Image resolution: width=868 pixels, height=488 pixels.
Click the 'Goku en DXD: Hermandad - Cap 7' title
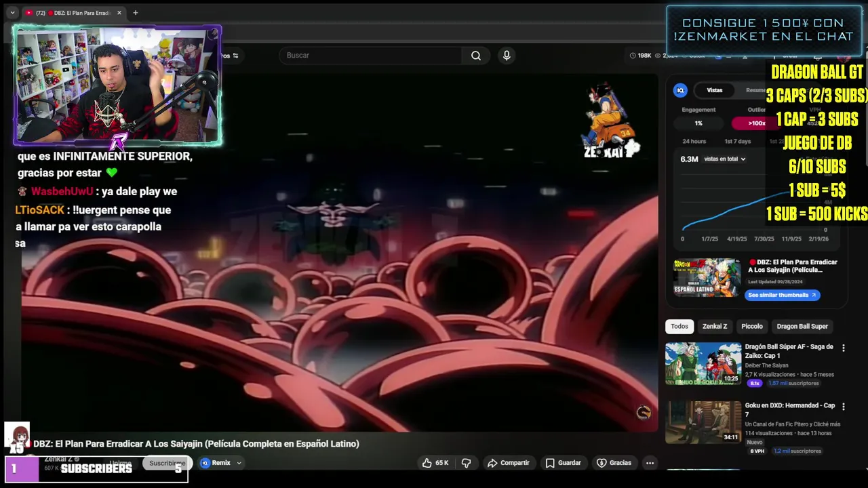[790, 410]
